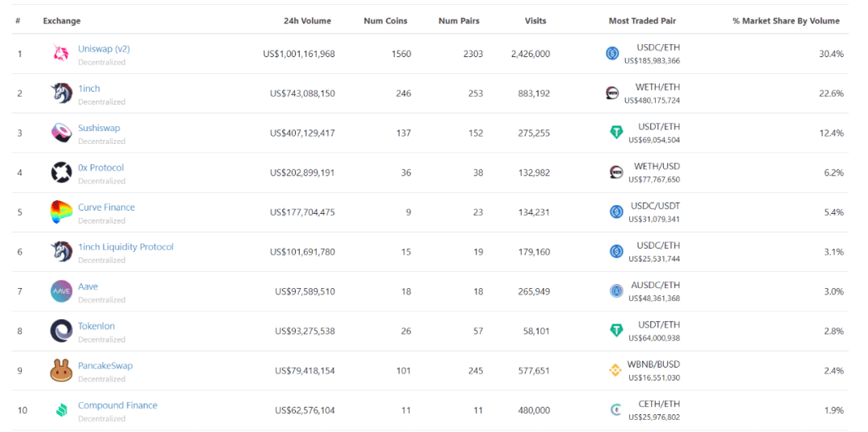The width and height of the screenshot is (868, 432).
Task: Click the USDC/USDT pair text
Action: 656,206
